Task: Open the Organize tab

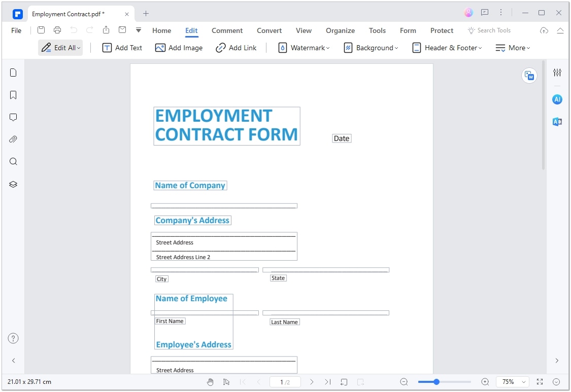Action: click(x=340, y=30)
